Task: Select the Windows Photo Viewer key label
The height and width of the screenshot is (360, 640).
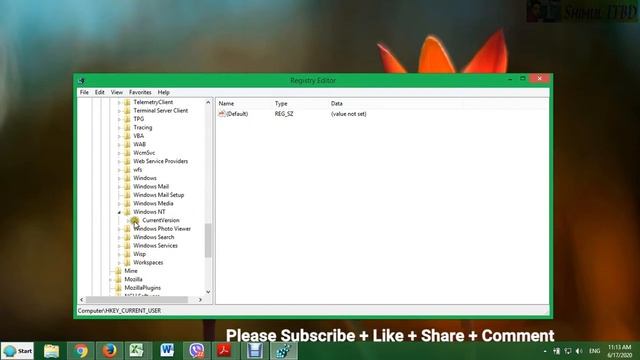Action: [x=162, y=229]
